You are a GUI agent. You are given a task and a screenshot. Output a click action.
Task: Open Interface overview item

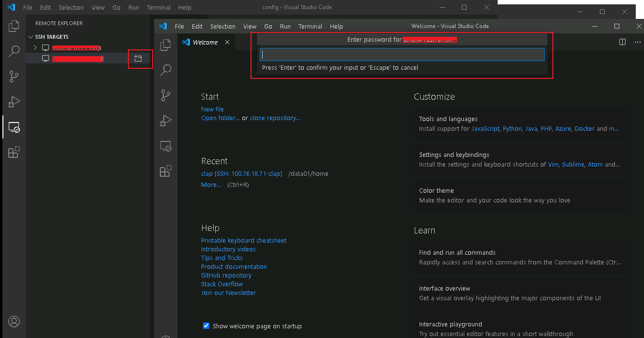[519, 293]
